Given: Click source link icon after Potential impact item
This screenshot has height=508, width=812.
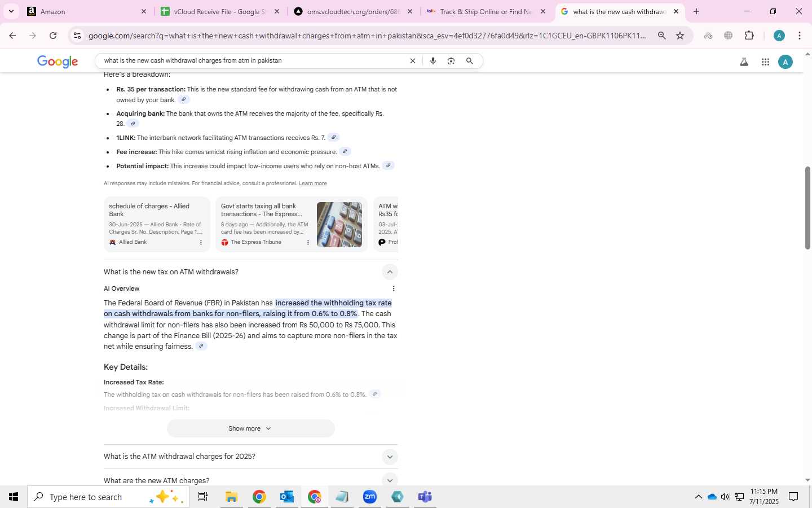Looking at the screenshot, I should tap(388, 165).
